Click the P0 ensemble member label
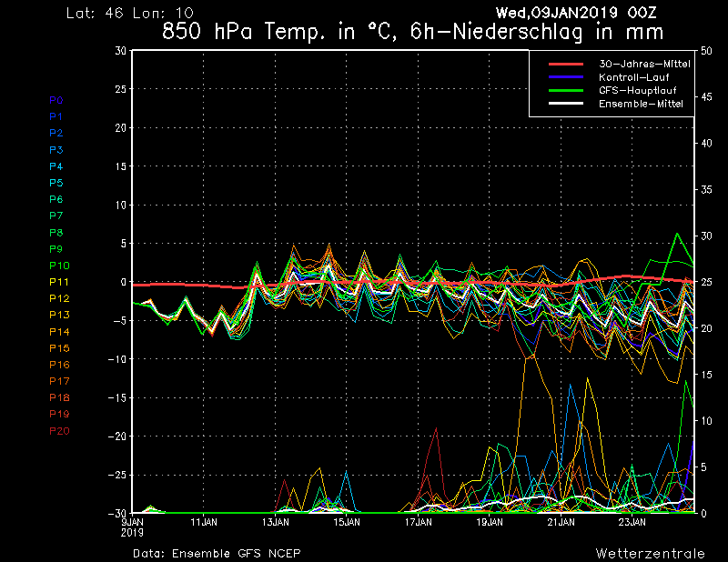 click(56, 100)
